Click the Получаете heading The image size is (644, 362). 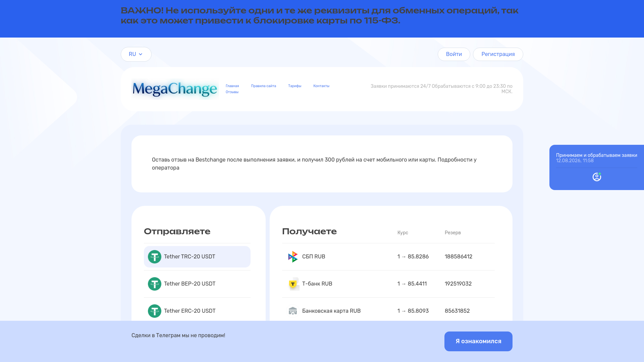pos(309,232)
